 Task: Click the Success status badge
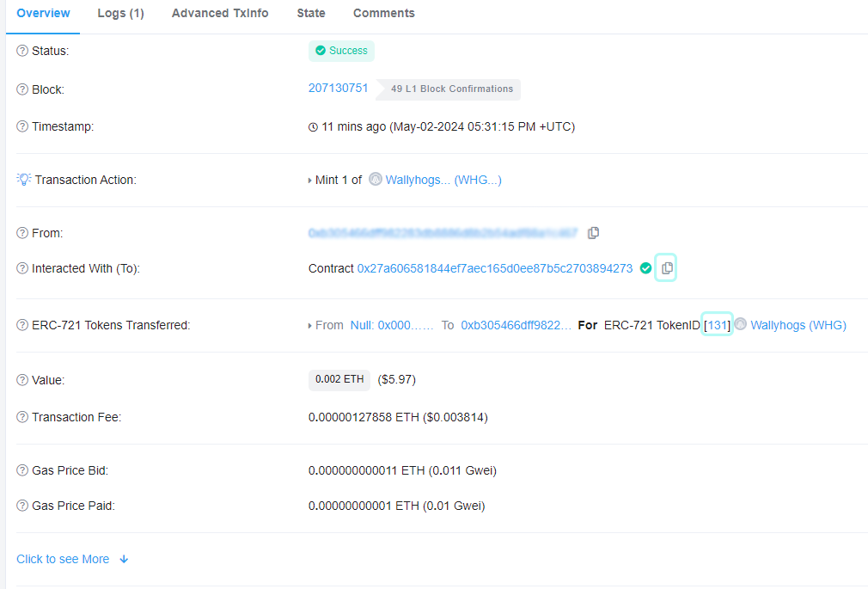[x=341, y=51]
